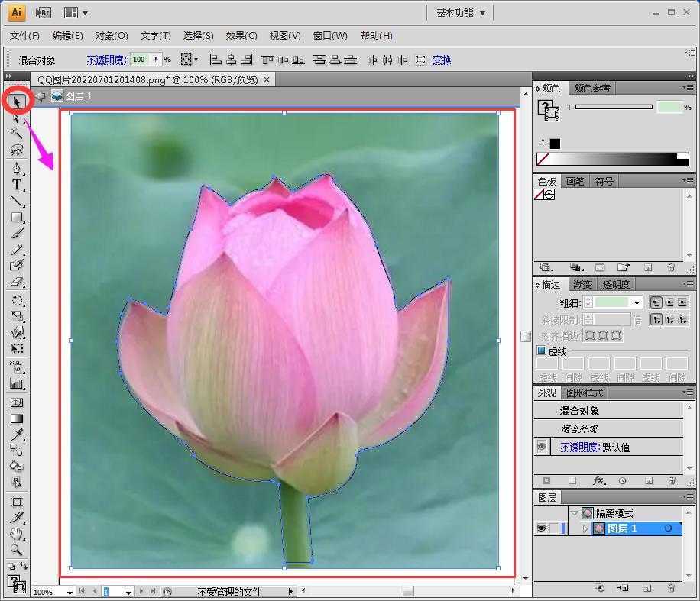This screenshot has width=700, height=601.
Task: Hide 图层 1 with the eye icon
Action: click(x=542, y=528)
